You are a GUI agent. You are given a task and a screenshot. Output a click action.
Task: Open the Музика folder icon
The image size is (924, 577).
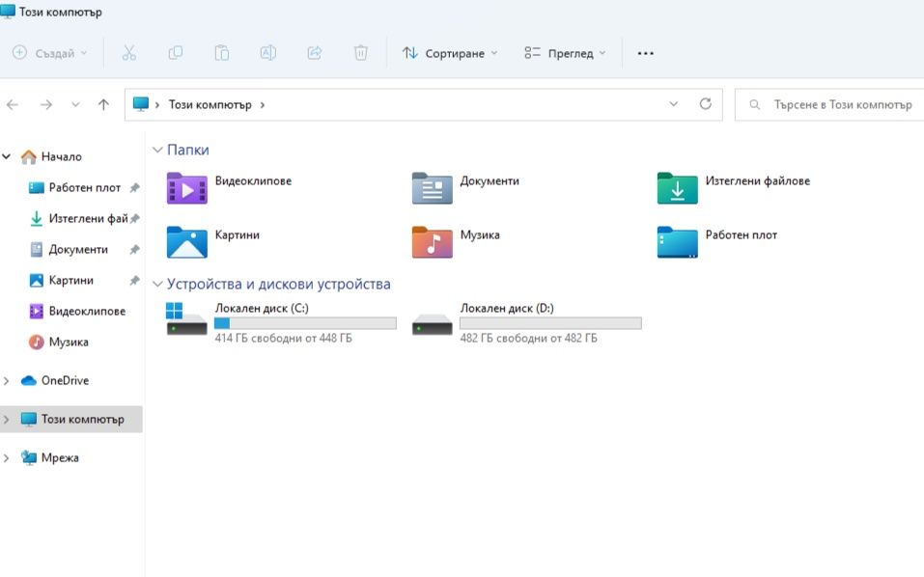(x=432, y=242)
